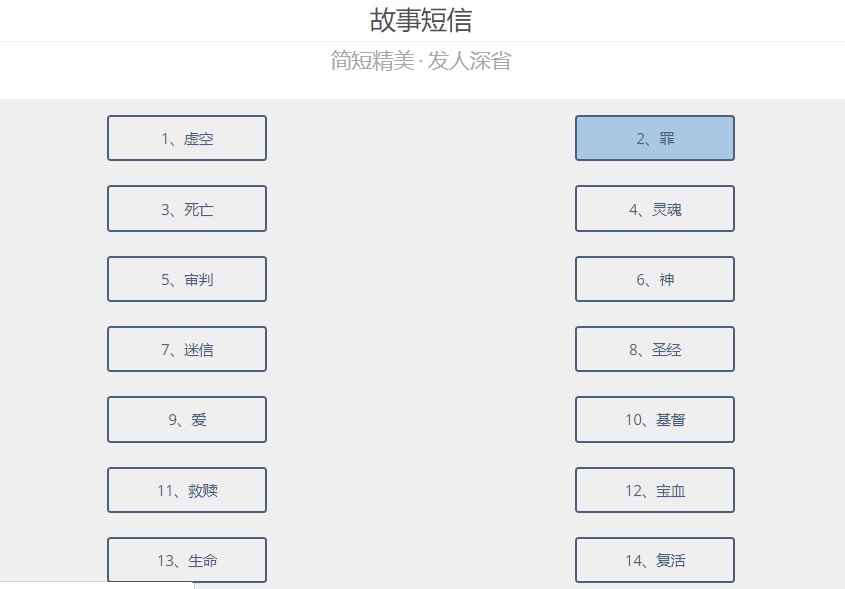
Task: Open story 1、虚空
Action: pos(187,139)
